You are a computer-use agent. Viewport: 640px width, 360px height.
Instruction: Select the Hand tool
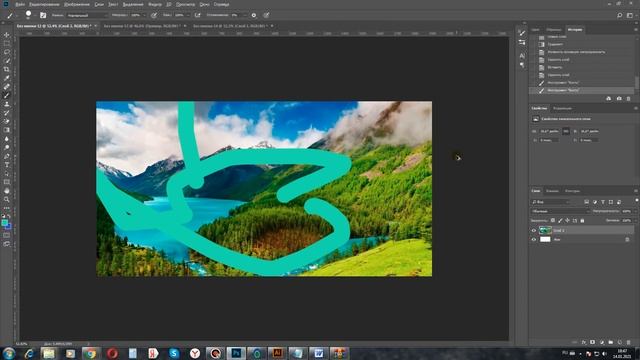7,191
